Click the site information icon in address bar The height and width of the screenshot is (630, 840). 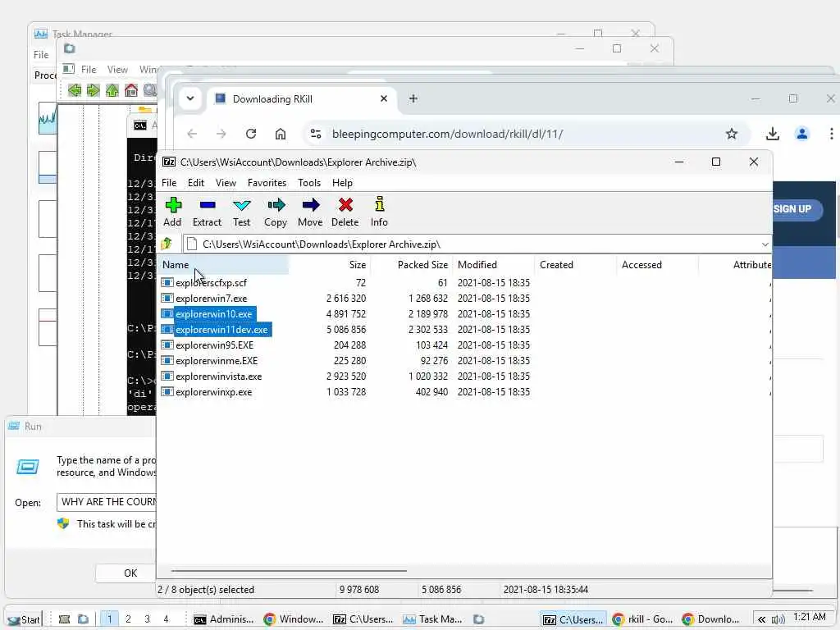[x=316, y=134]
